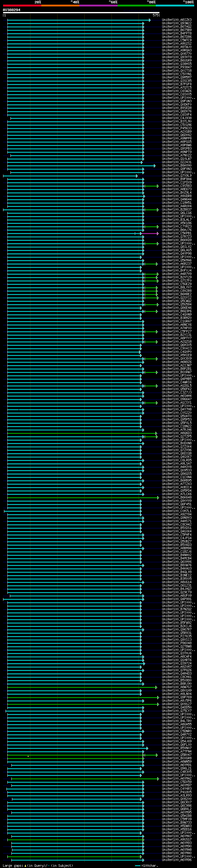Select the UniRef100_P41805 label
The image size is (197, 868).
pos(177,792)
